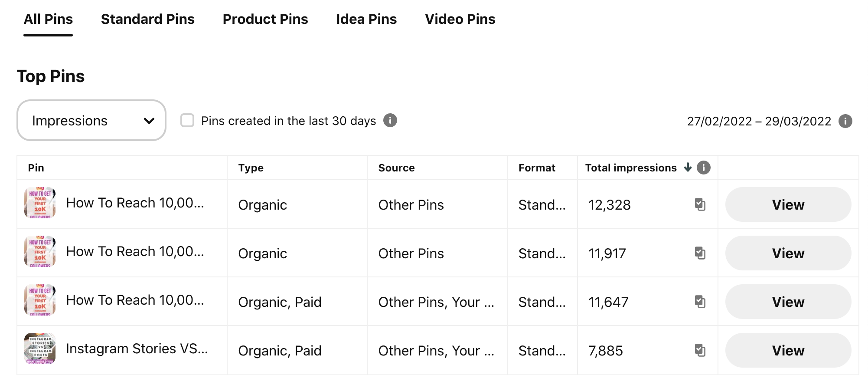Viewport: 868px width, 375px height.
Task: Click View for the 7,885 impressions pin
Action: click(788, 350)
